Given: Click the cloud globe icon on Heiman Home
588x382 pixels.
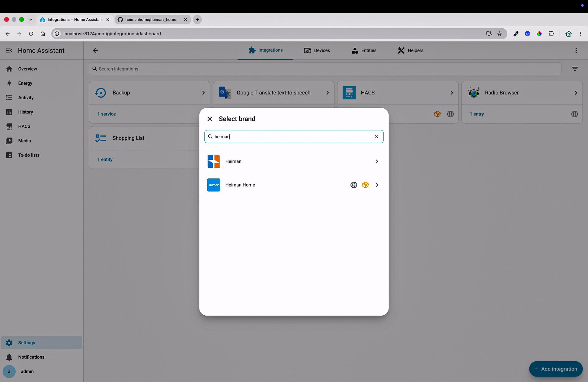Looking at the screenshot, I should pos(354,185).
